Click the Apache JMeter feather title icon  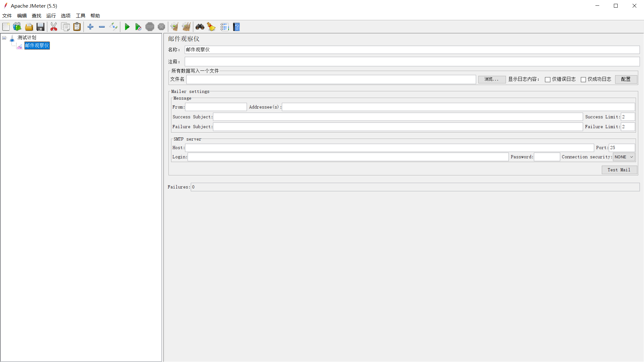(5, 5)
